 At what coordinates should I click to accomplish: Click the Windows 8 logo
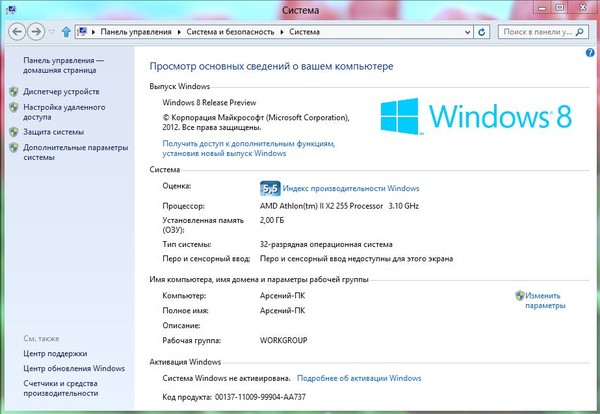(476, 116)
